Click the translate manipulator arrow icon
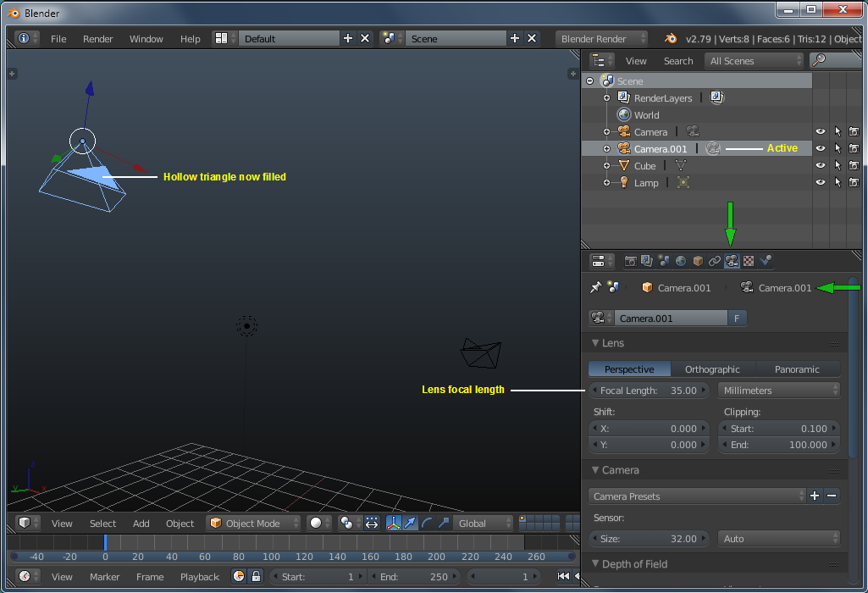The image size is (868, 593). click(410, 523)
